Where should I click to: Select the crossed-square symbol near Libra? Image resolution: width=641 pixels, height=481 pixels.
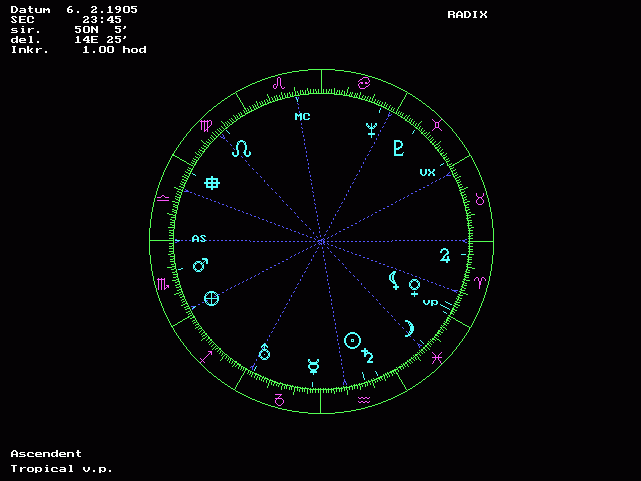tap(212, 183)
